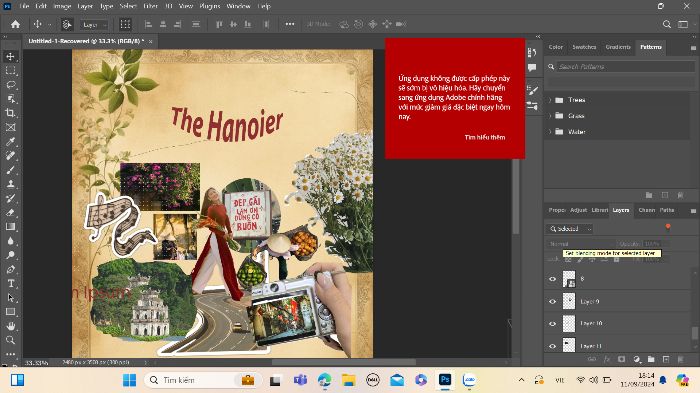The image size is (700, 393).
Task: Open File Explorer from the taskbar
Action: [x=348, y=380]
